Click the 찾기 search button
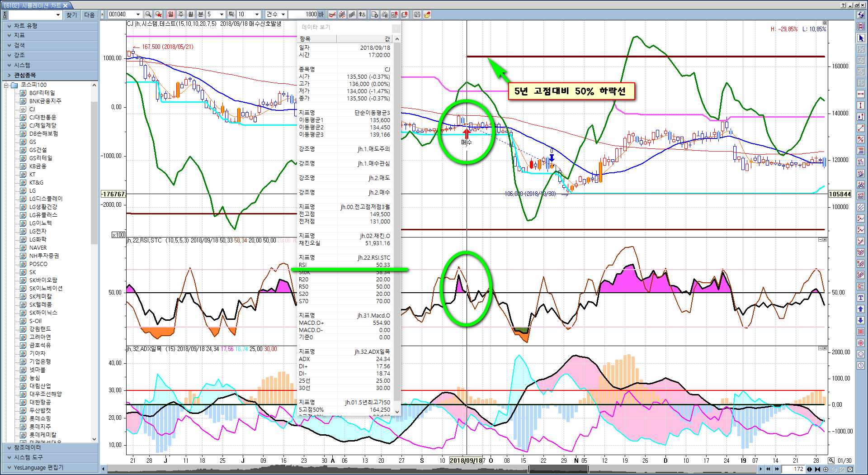Screen dimensions: 868x475 point(71,15)
